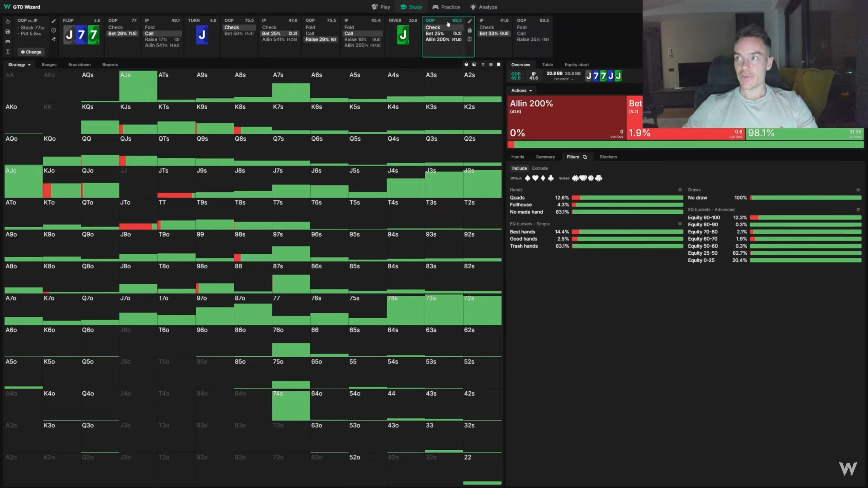Toggle the Exclude filter mode
This screenshot has height=488, width=868.
coord(540,168)
